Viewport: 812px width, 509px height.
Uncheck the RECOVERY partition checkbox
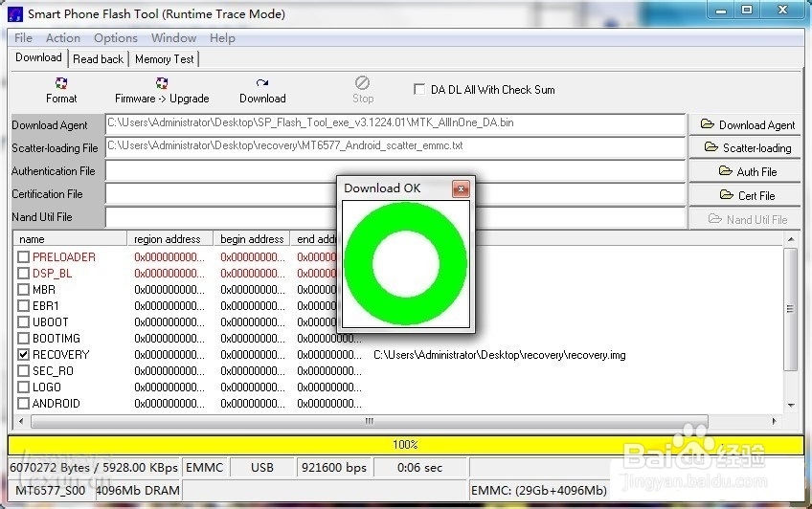click(23, 354)
